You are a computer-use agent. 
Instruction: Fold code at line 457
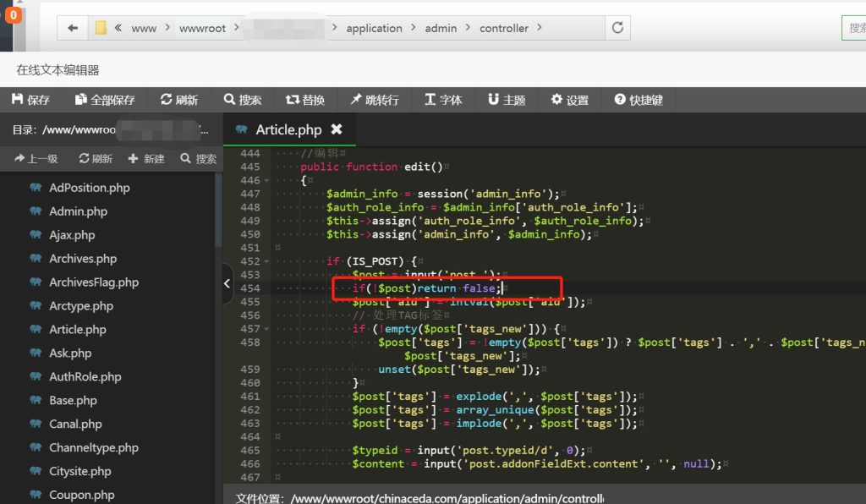[266, 329]
